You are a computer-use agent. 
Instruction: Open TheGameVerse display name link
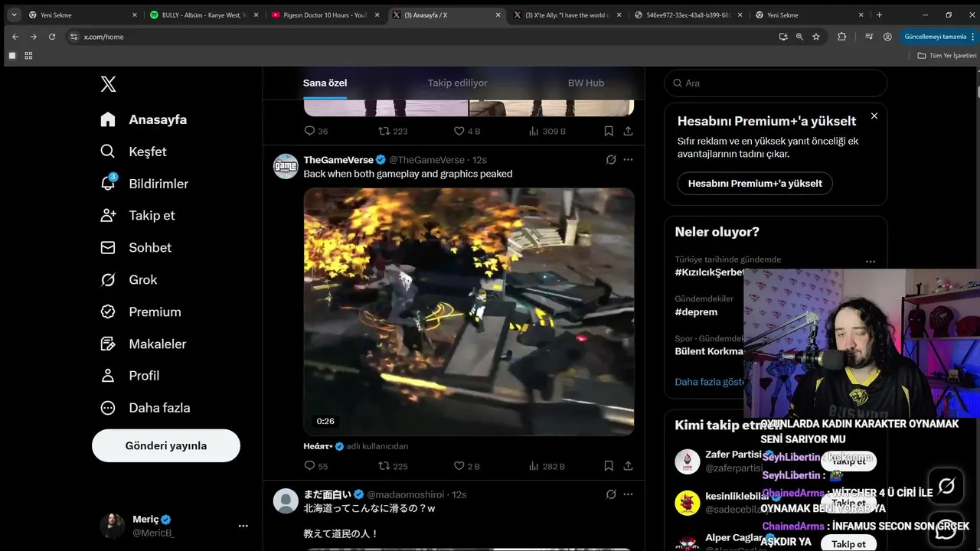point(338,160)
